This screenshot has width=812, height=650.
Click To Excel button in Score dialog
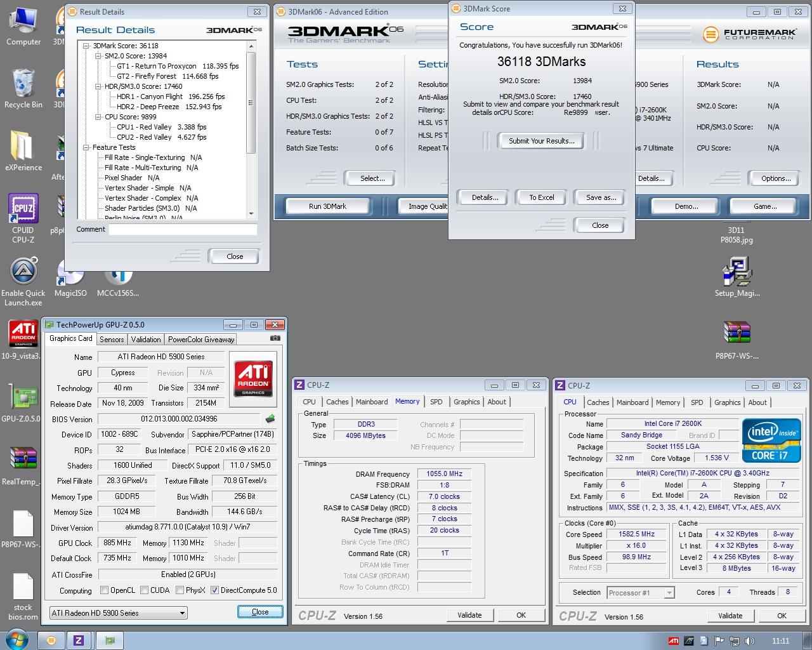(541, 197)
